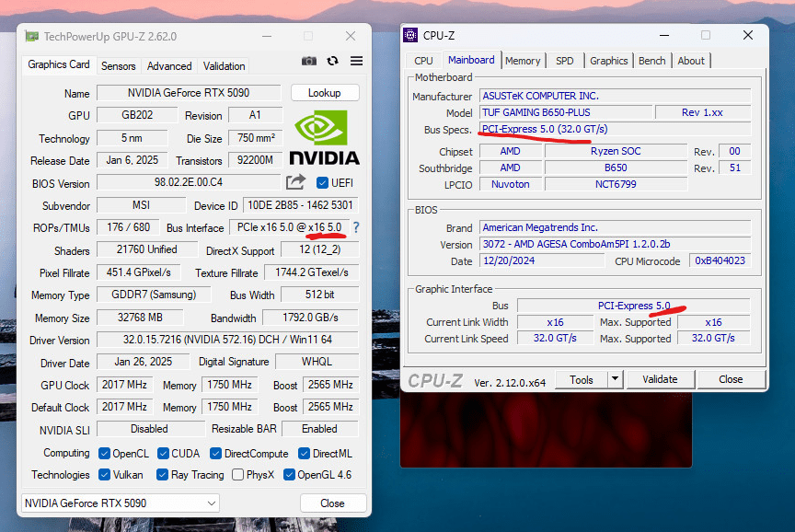Refresh GPU-Z data with the reload icon
Screen dimensions: 795x532
(332, 61)
